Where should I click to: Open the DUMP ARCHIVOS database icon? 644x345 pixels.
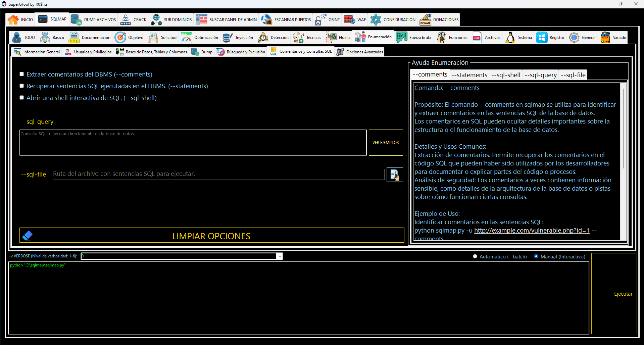coord(76,19)
